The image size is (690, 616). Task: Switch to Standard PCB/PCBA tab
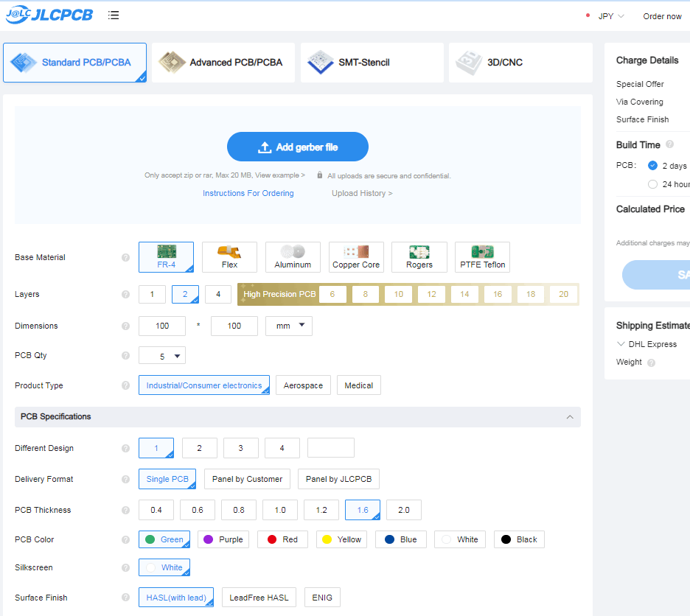pyautogui.click(x=74, y=63)
